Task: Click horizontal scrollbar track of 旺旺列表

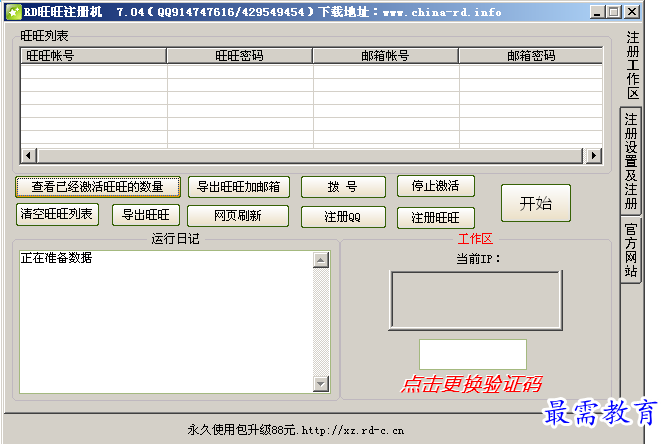Action: tap(311, 156)
